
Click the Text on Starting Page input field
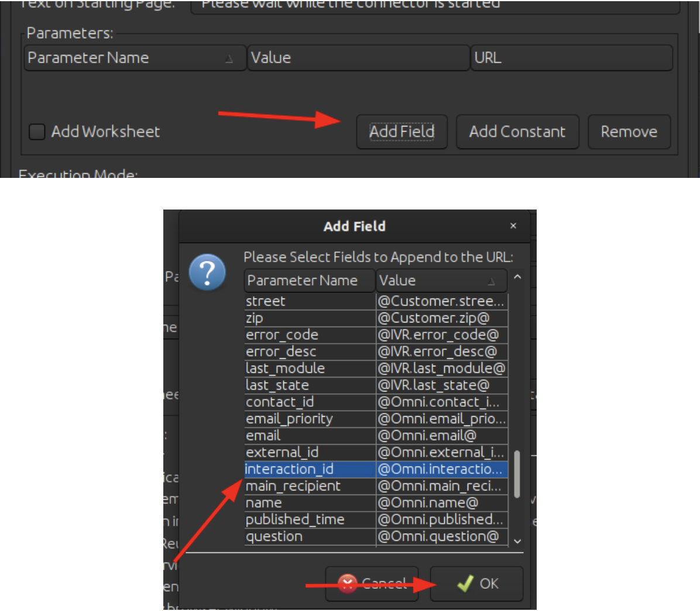pos(435,6)
